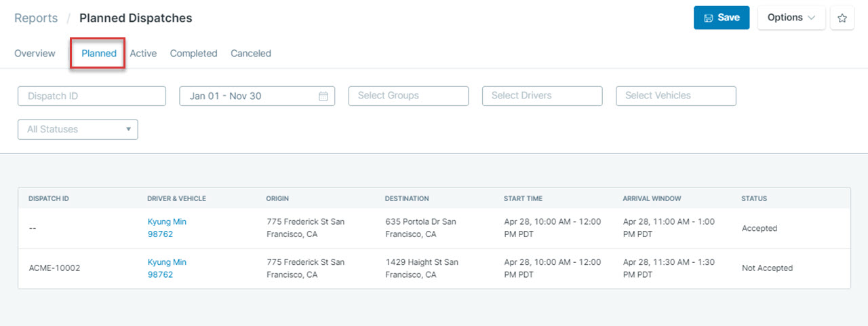This screenshot has height=326, width=868.
Task: Click the Jan 01 - Nov 30 date range field
Action: 257,96
